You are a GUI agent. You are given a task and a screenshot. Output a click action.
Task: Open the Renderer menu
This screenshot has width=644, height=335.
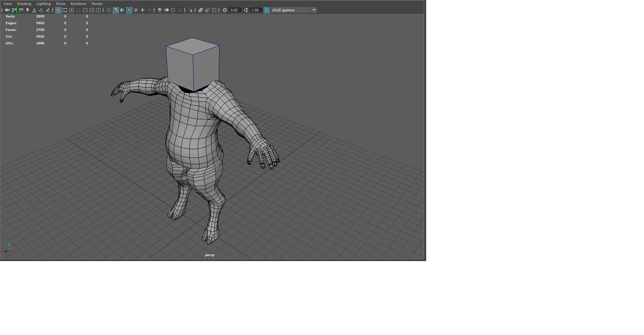pos(78,4)
